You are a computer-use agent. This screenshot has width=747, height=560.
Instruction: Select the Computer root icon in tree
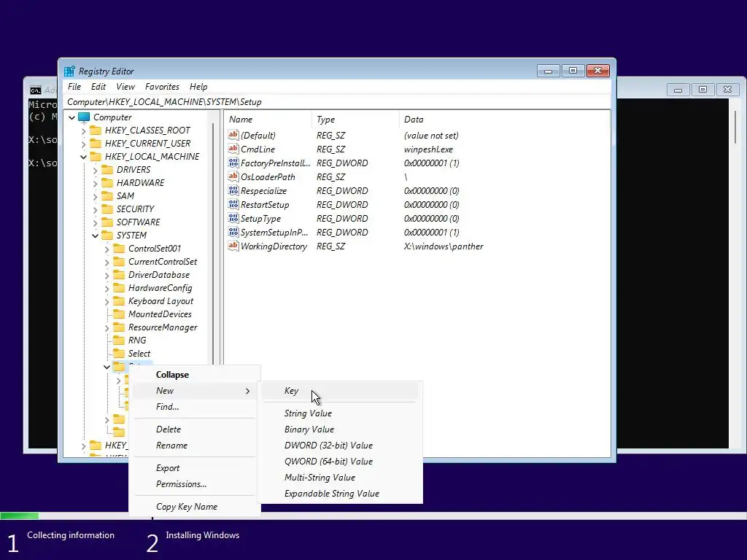tap(84, 117)
